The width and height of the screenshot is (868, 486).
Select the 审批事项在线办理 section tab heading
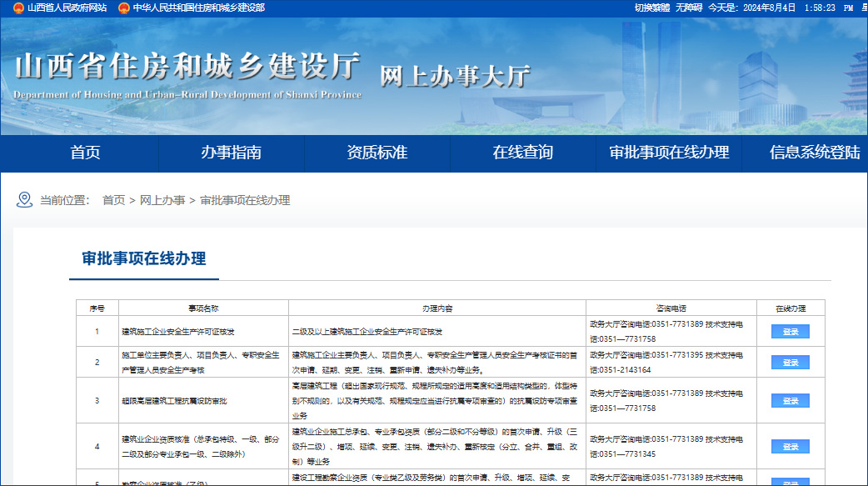click(x=144, y=258)
